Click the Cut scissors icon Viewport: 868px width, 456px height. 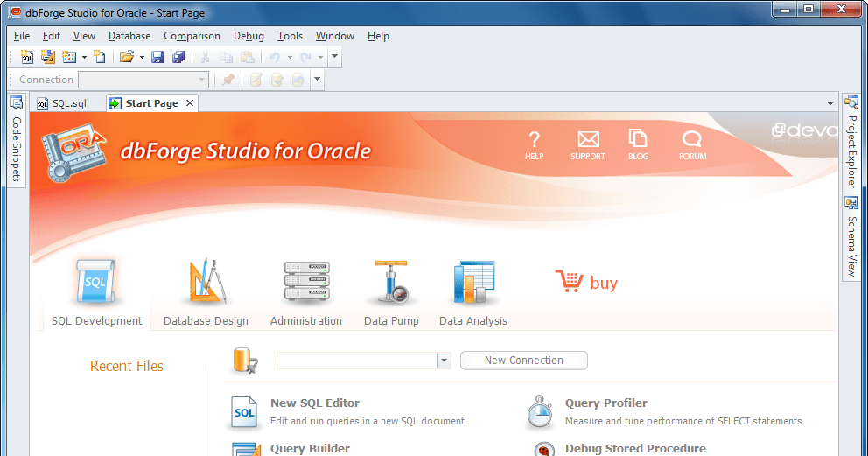tap(205, 56)
